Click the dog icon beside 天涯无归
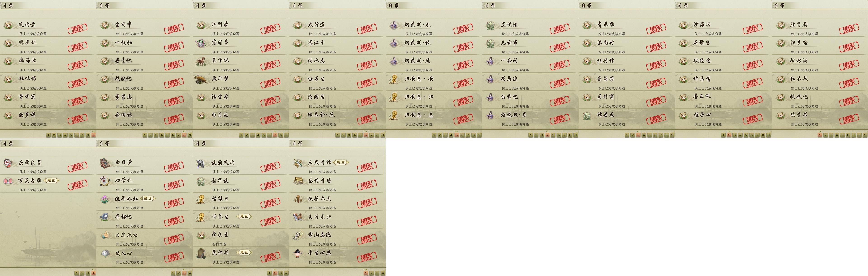The height and width of the screenshot is (276, 868). click(298, 217)
